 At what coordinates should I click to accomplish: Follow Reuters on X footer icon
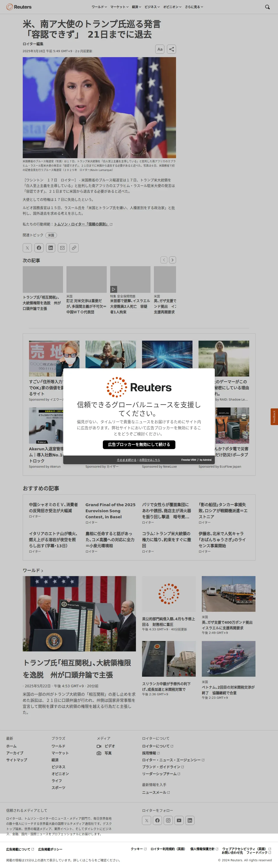[147, 820]
